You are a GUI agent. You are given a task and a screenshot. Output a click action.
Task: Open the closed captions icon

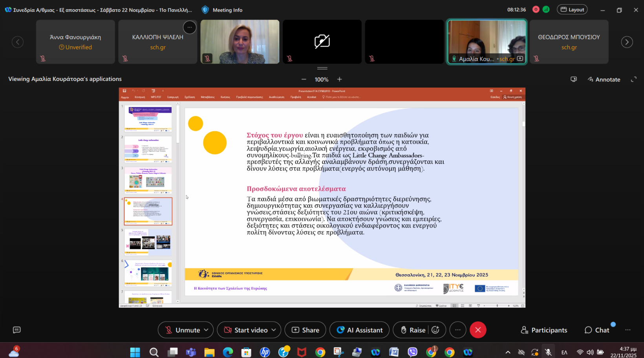point(16,330)
